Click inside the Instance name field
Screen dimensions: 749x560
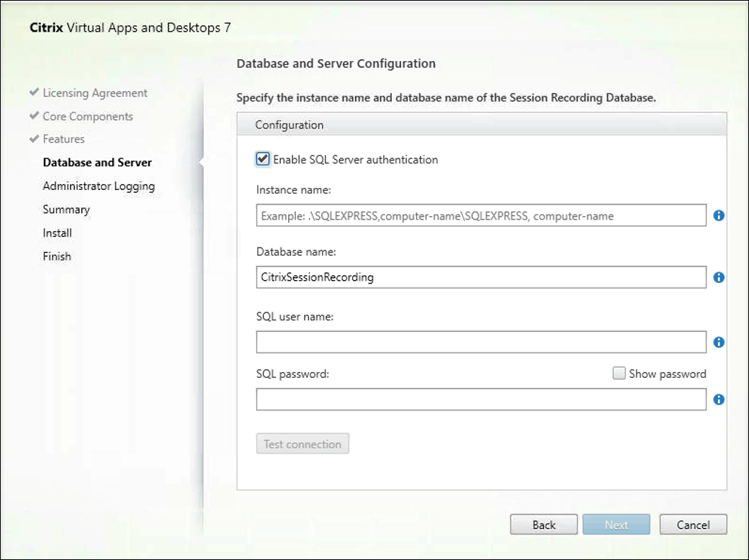click(x=481, y=215)
